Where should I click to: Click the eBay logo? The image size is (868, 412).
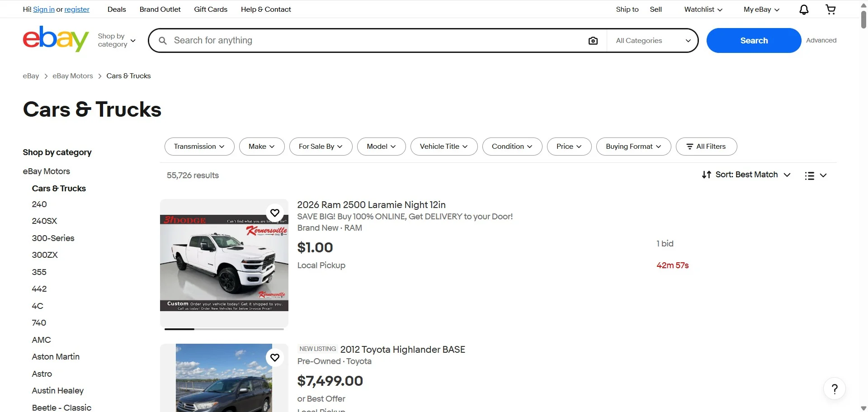(x=56, y=39)
